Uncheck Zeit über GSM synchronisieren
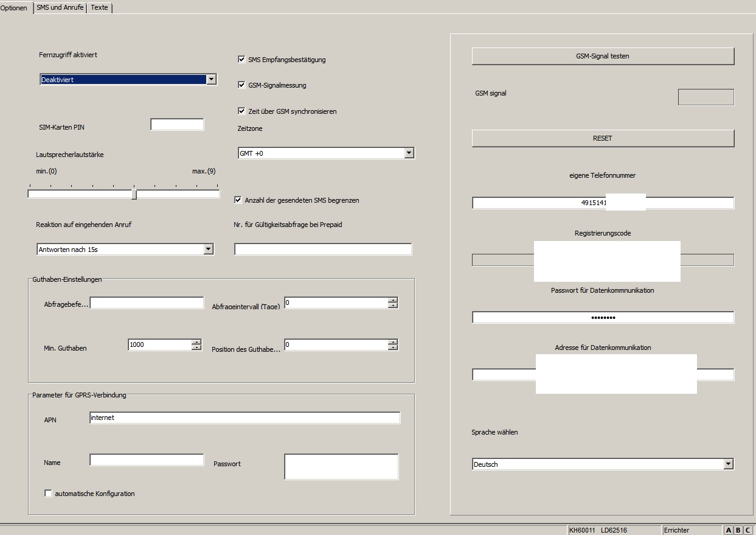 click(241, 111)
